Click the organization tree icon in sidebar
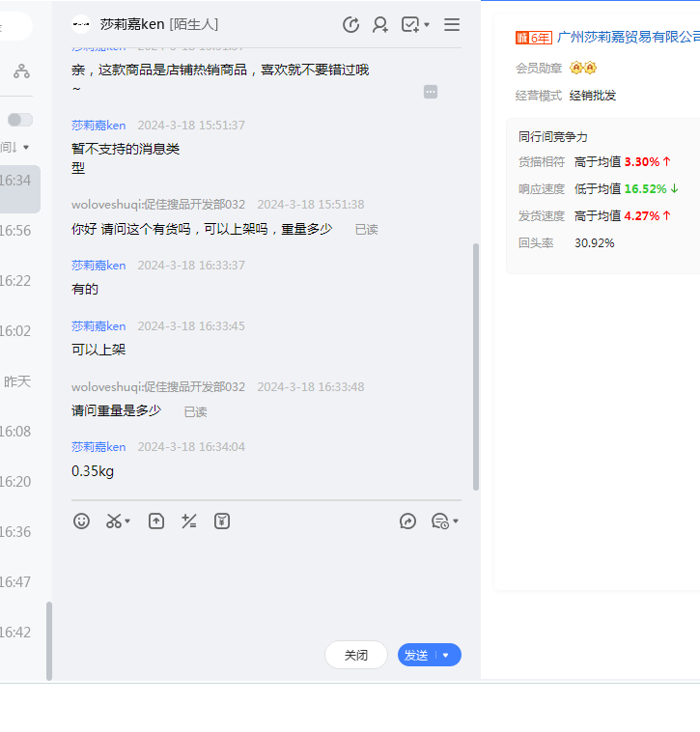Screen dimensions: 700x732 pos(21,71)
